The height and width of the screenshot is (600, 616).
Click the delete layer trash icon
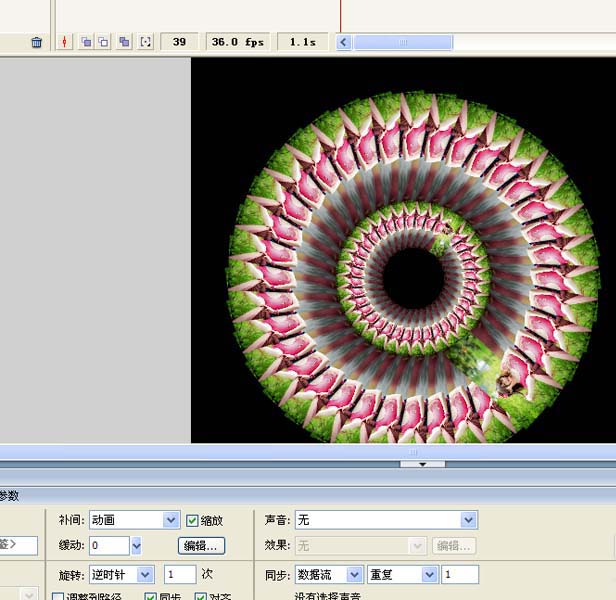[36, 42]
